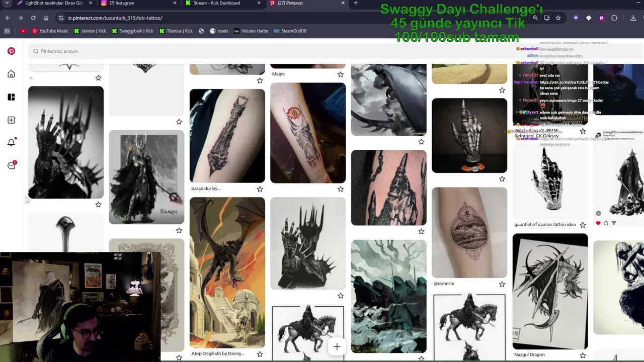Close the Stream - Kick Dashboard tab

tap(259, 3)
